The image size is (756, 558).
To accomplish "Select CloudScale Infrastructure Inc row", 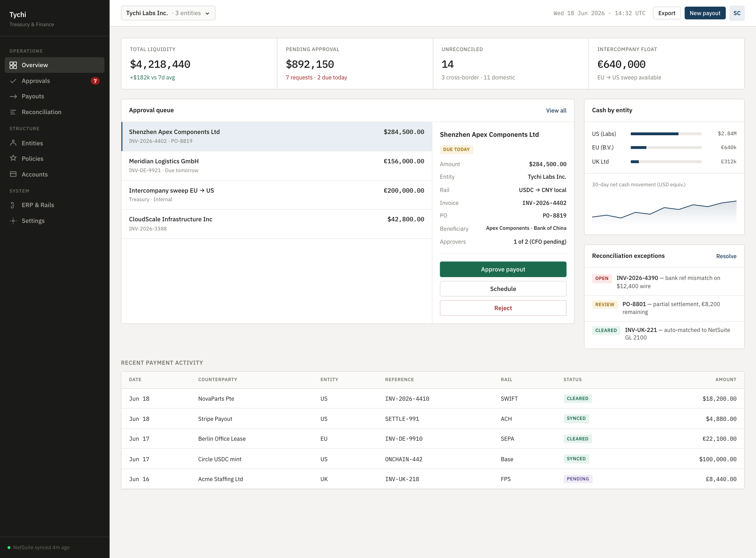I will pos(277,224).
